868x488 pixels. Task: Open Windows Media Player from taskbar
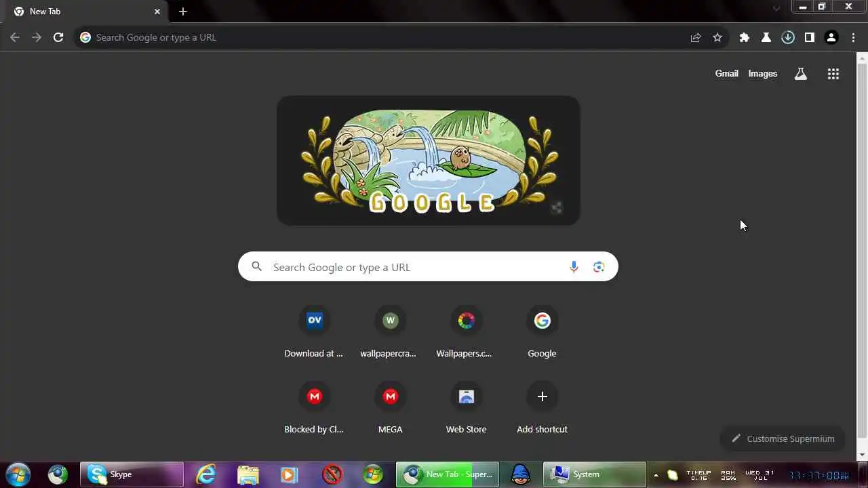(290, 474)
